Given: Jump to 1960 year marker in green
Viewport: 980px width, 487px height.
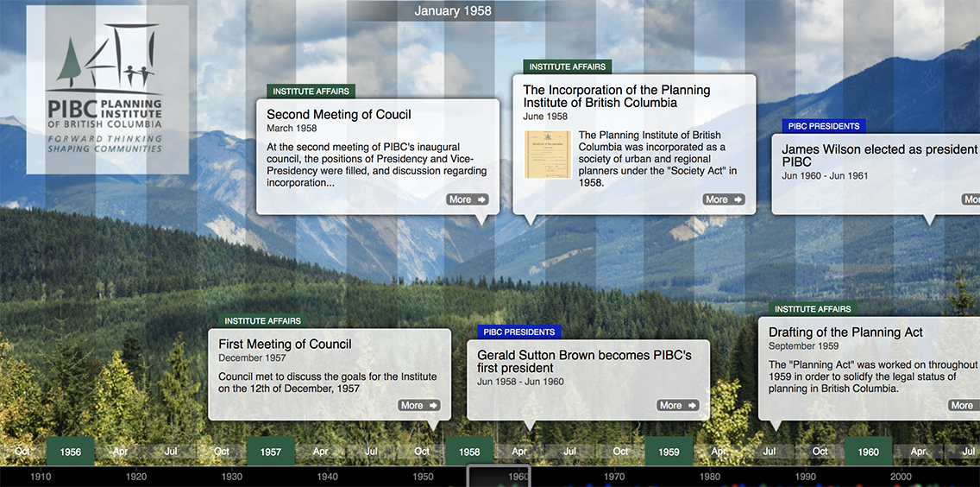Looking at the screenshot, I should coord(868,452).
